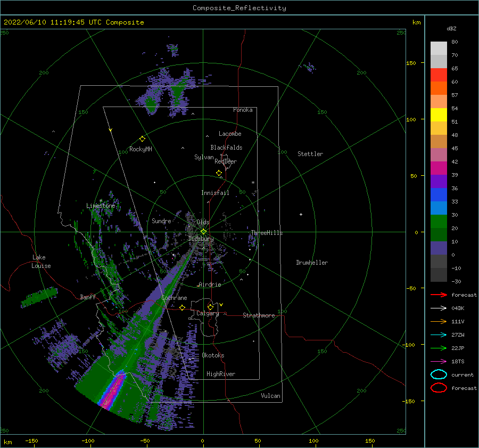Screen dimensions: 479x448
Task: Click the Strathmore label
Action: point(259,315)
